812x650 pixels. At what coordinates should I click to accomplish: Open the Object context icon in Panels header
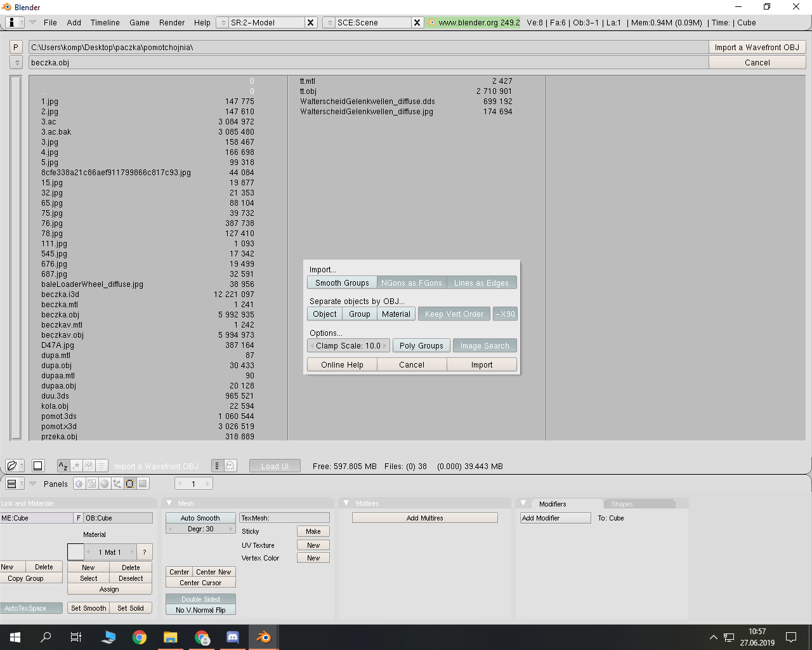coord(117,484)
